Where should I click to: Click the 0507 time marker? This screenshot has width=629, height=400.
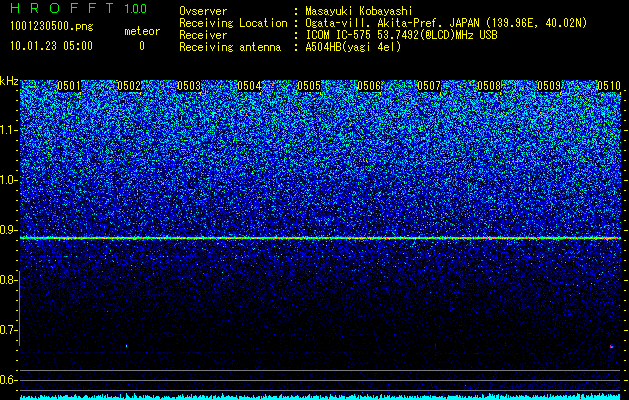click(429, 86)
